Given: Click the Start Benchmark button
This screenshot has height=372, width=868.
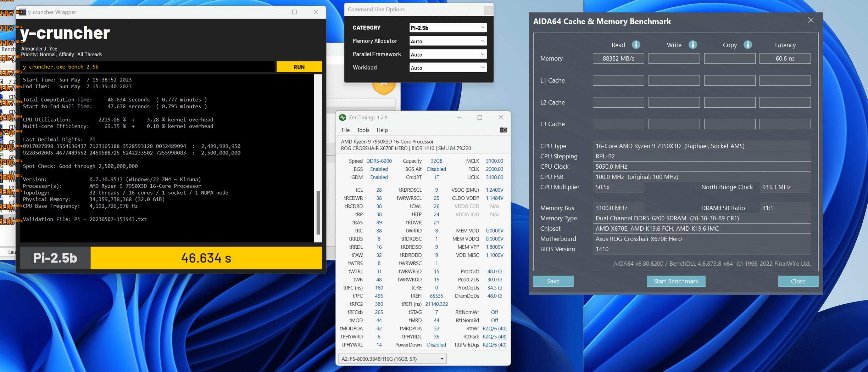Looking at the screenshot, I should [x=676, y=281].
